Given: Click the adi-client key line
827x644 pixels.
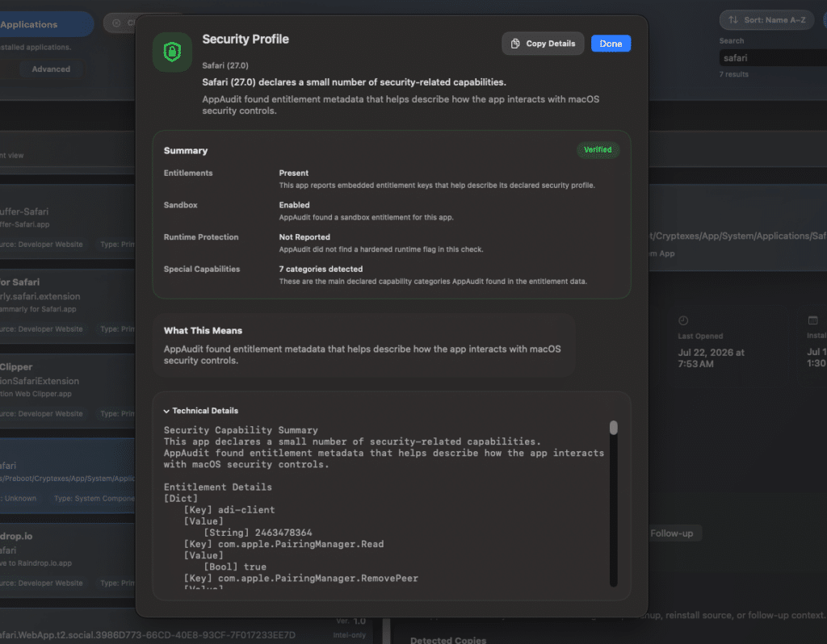Looking at the screenshot, I should pos(229,510).
